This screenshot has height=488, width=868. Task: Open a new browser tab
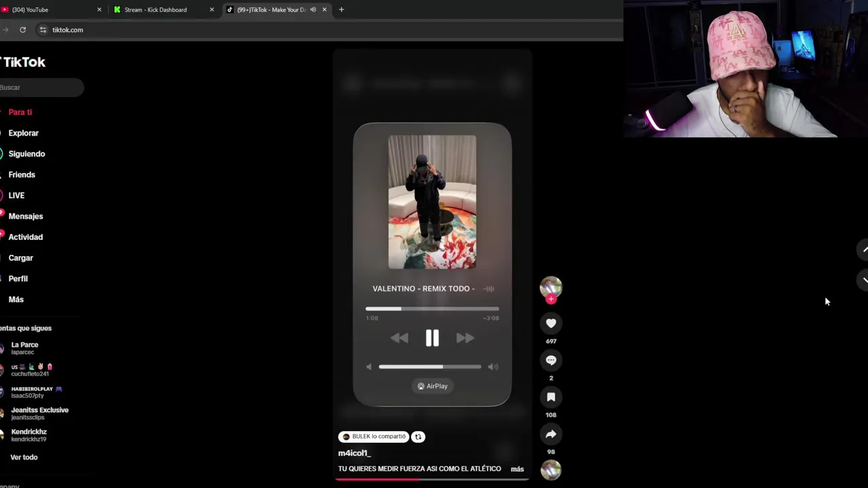pyautogui.click(x=341, y=9)
